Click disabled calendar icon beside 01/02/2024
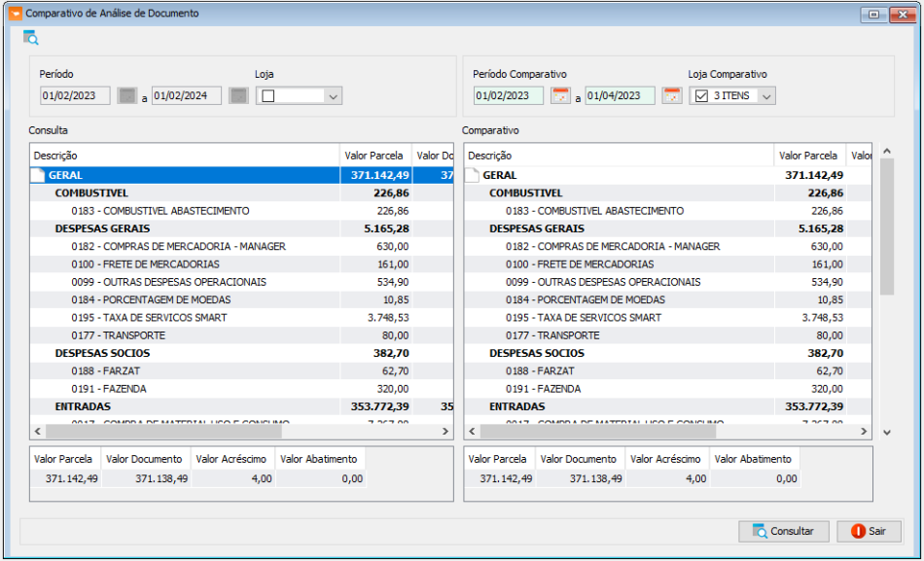924x561 pixels. pyautogui.click(x=238, y=95)
